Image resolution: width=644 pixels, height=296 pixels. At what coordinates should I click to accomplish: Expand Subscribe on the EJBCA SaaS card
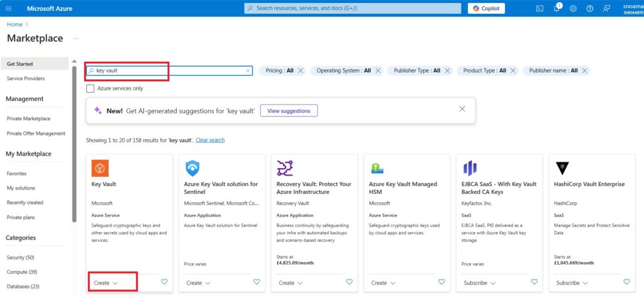click(x=480, y=283)
